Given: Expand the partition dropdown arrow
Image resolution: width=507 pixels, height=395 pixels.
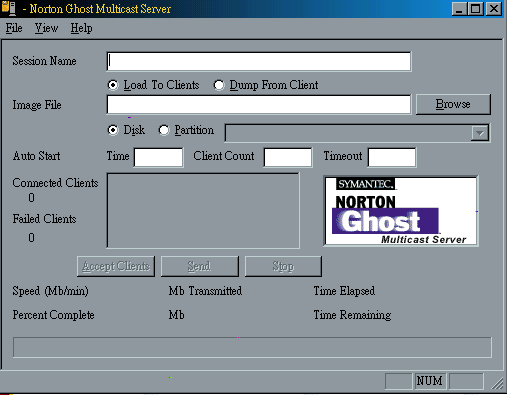Looking at the screenshot, I should pyautogui.click(x=480, y=133).
